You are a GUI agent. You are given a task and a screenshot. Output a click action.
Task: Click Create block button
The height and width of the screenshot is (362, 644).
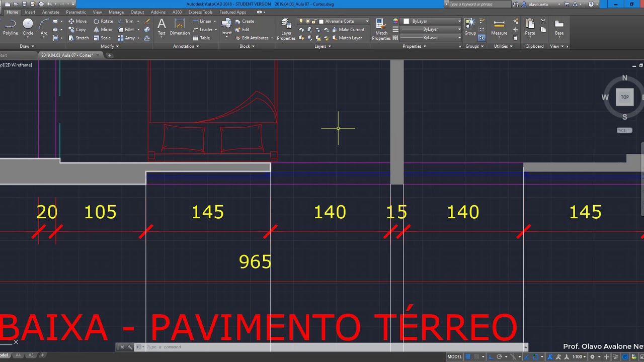click(245, 21)
